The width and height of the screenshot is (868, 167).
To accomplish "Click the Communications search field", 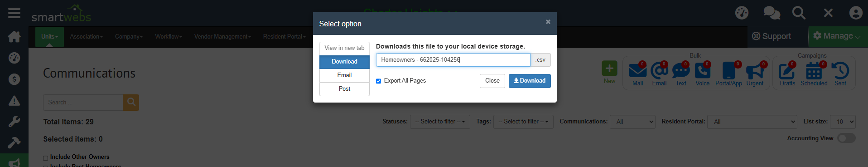I will point(83,102).
